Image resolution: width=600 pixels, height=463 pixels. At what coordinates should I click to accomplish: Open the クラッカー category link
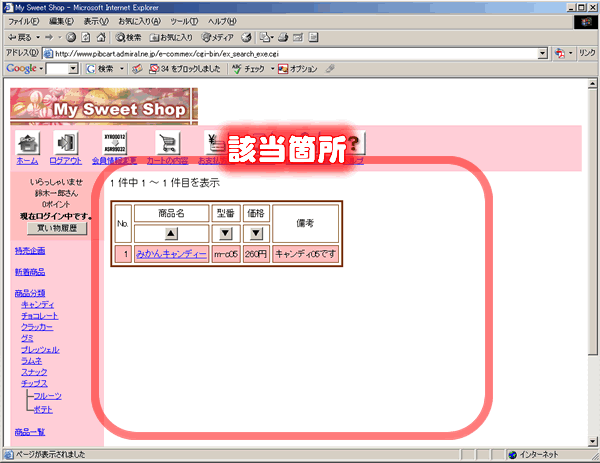[x=37, y=327]
